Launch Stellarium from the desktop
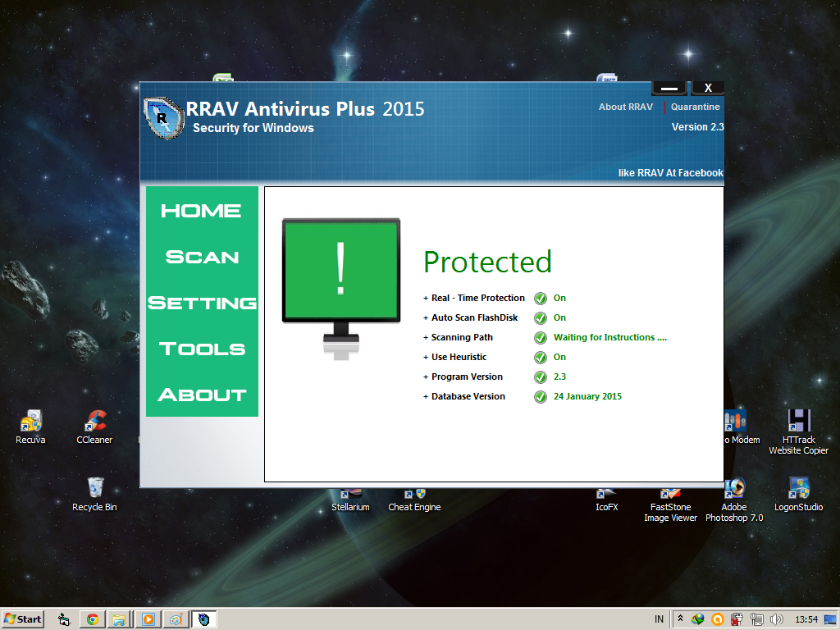Image resolution: width=840 pixels, height=630 pixels. click(350, 492)
